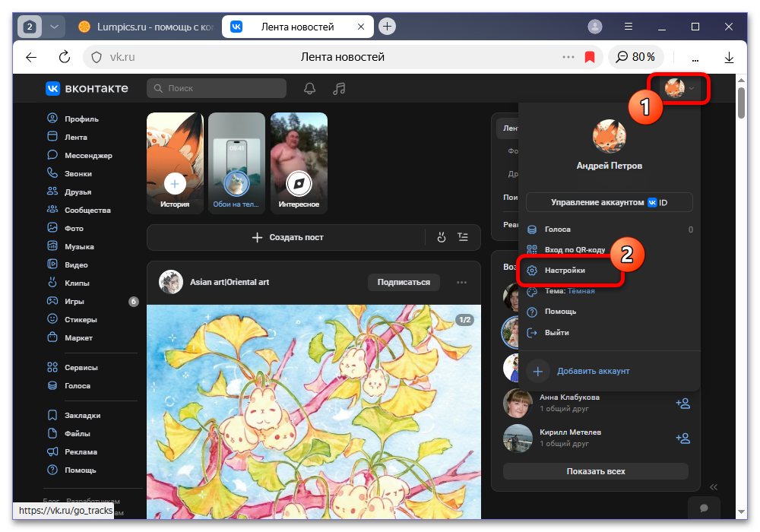Open Закладки in the sidebar
Screen dimensions: 760x532
[74, 415]
